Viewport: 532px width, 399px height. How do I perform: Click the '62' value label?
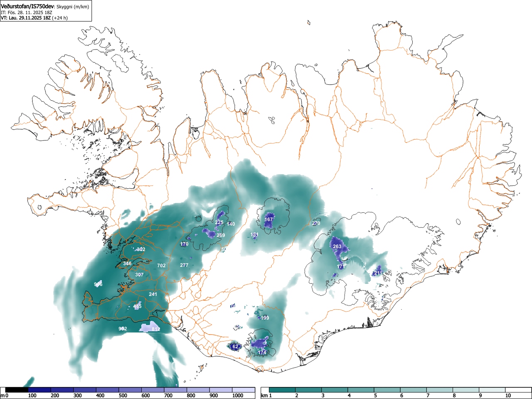235,347
